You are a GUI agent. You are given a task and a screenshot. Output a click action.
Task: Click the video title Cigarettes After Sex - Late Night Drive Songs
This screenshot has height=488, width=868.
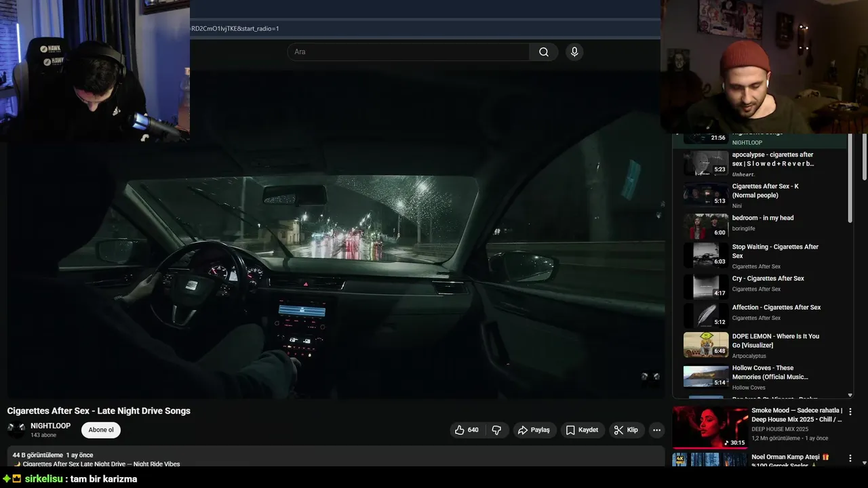pos(99,411)
